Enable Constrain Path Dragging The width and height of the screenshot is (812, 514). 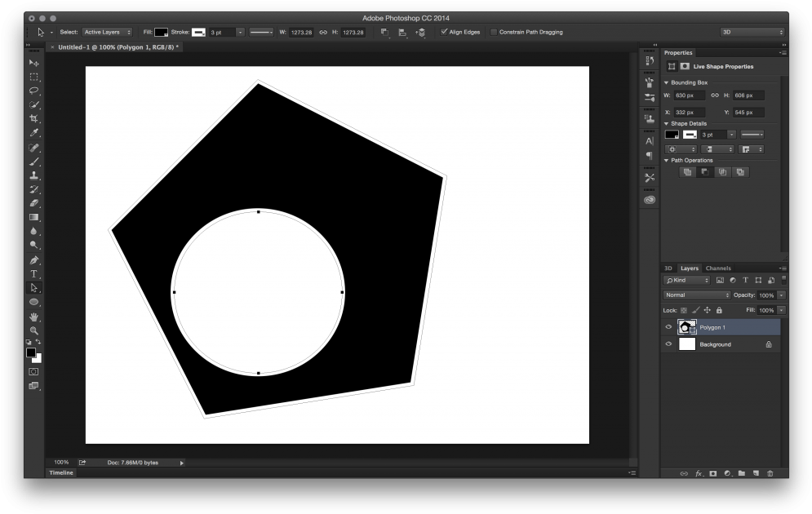[493, 32]
